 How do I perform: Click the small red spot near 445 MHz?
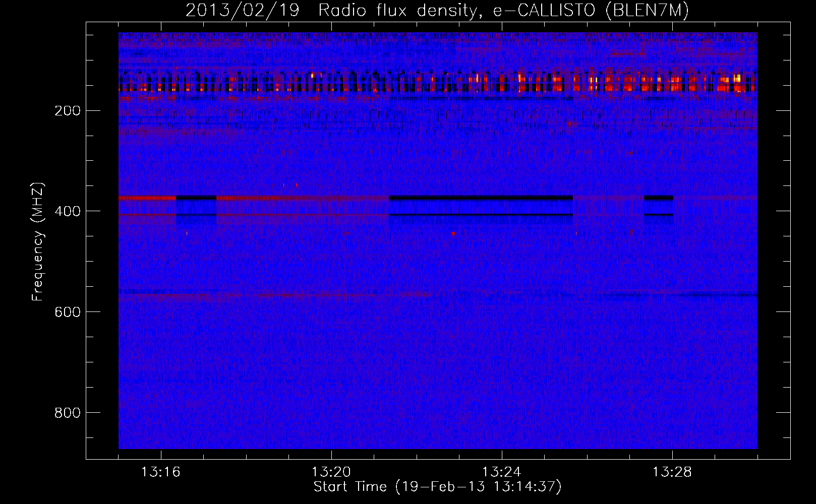pyautogui.click(x=453, y=233)
